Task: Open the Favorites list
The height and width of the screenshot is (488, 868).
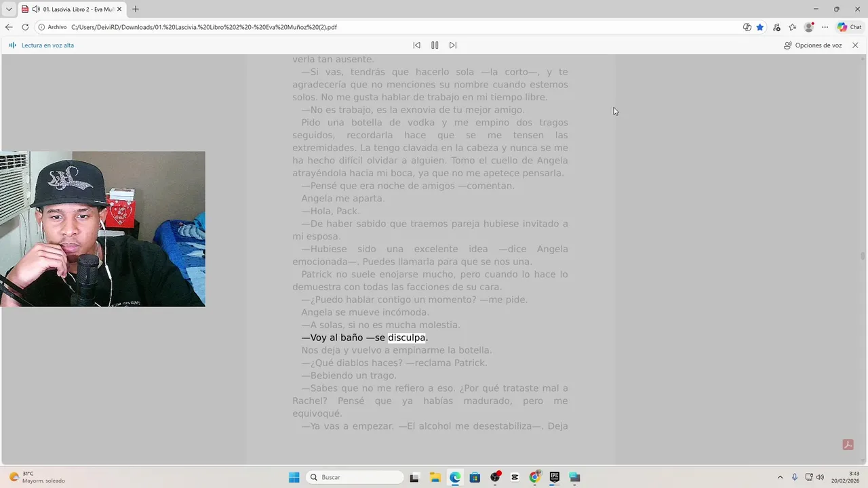Action: [792, 27]
